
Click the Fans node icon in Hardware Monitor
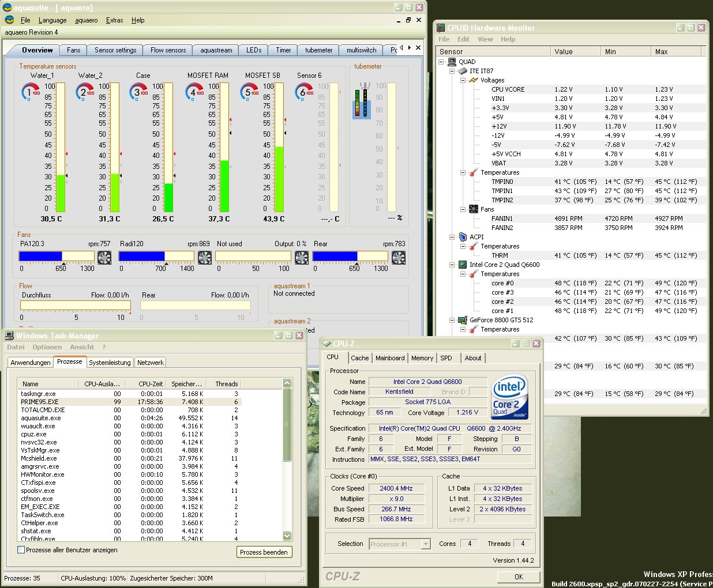(474, 209)
